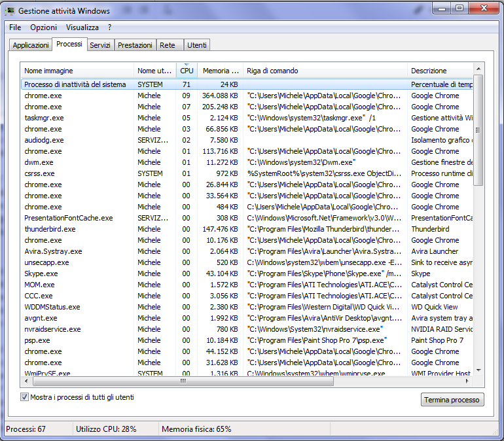Open the File menu
This screenshot has width=504, height=441.
pos(15,27)
